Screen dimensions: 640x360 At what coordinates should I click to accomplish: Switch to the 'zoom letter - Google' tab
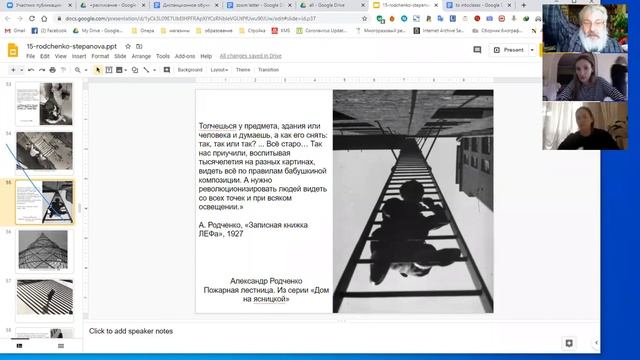pos(258,5)
